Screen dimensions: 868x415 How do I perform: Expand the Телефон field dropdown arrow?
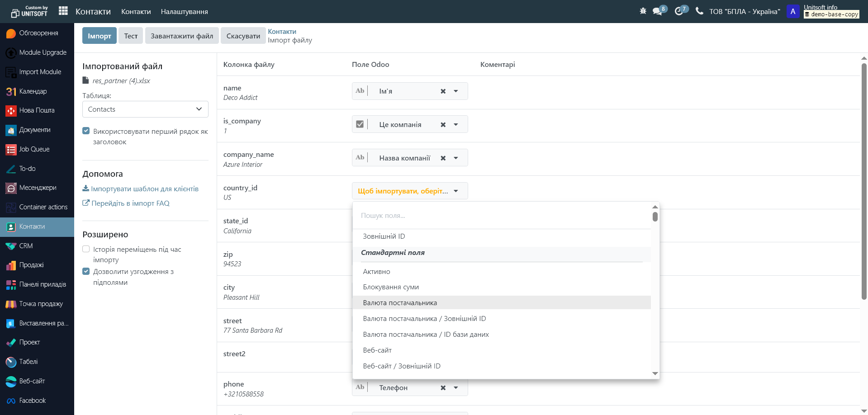[x=456, y=388]
